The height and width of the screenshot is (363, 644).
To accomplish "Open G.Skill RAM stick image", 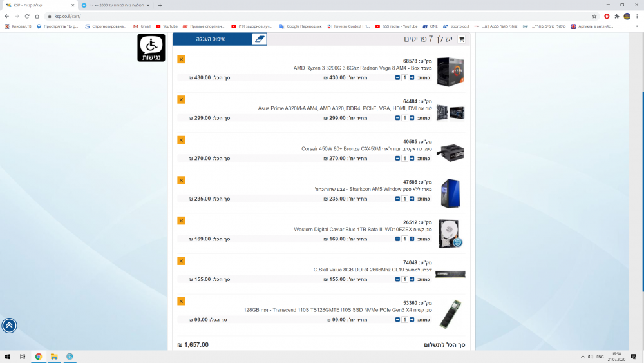I will coord(451,274).
